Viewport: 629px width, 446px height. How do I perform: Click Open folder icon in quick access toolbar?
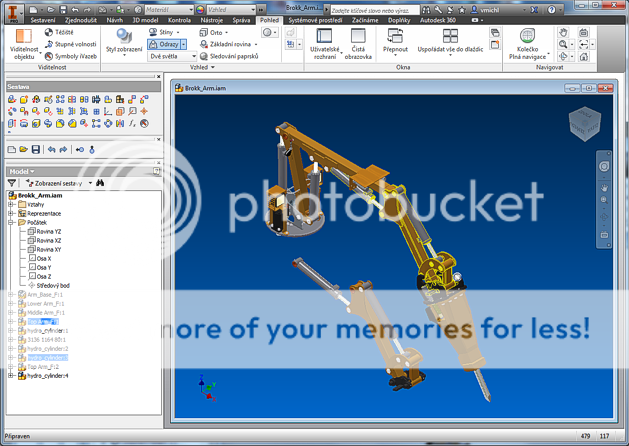[x=51, y=10]
